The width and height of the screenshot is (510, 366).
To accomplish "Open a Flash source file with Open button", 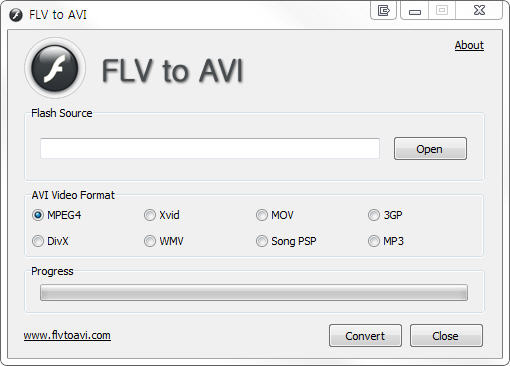I will [430, 149].
